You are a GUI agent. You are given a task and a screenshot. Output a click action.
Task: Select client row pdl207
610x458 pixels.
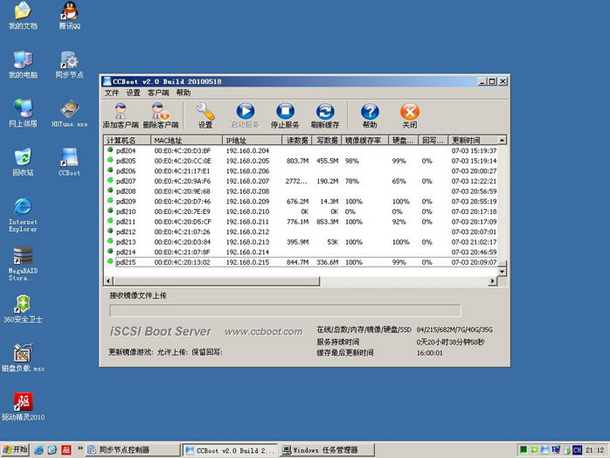[302, 181]
